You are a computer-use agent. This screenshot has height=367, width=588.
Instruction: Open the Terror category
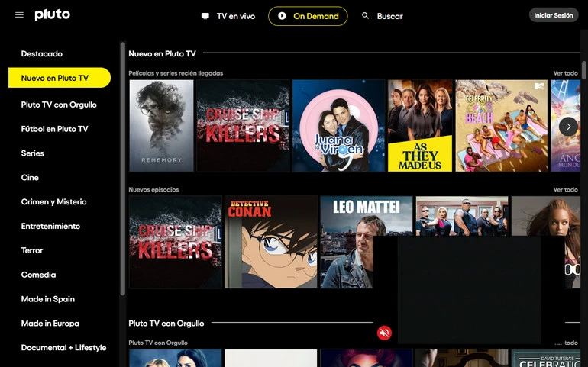[32, 250]
